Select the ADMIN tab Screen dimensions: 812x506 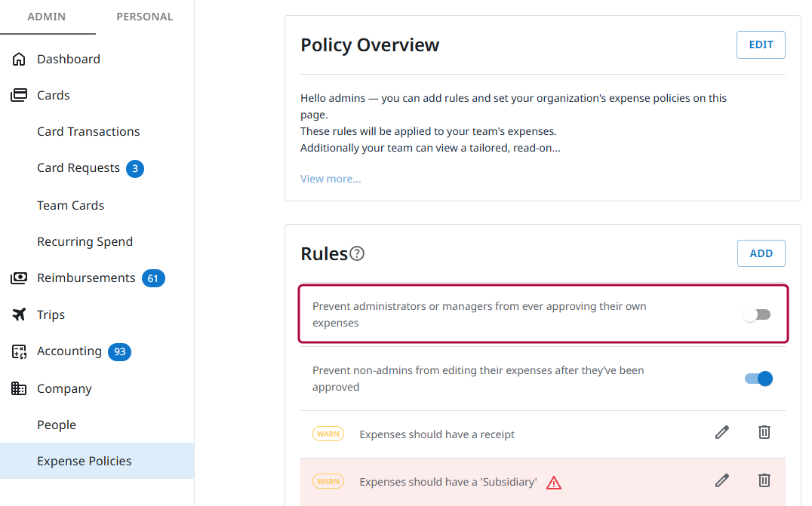point(48,17)
